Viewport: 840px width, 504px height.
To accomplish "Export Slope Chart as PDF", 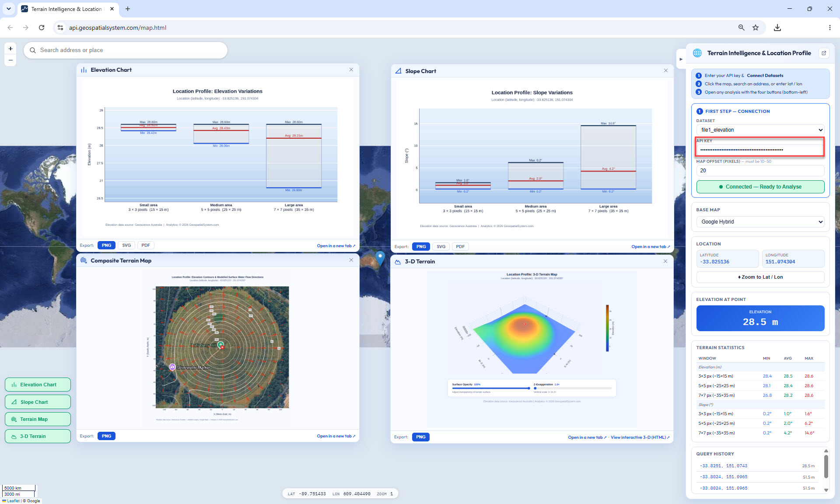I will click(460, 247).
